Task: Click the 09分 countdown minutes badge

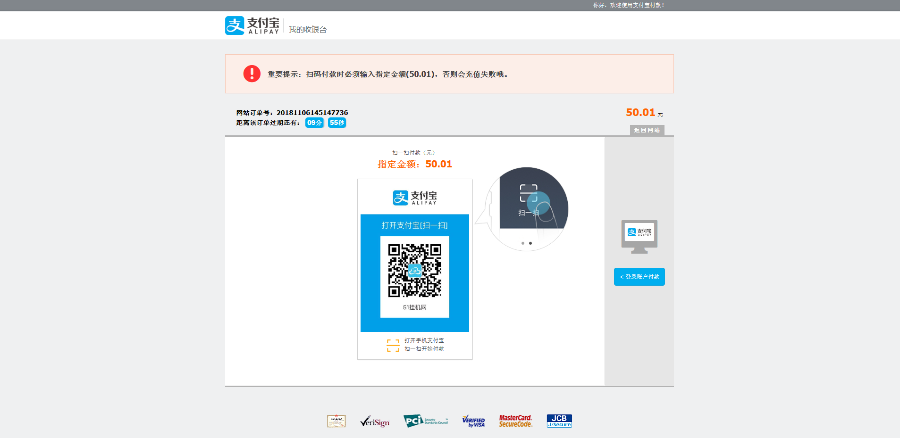Action: [x=315, y=123]
